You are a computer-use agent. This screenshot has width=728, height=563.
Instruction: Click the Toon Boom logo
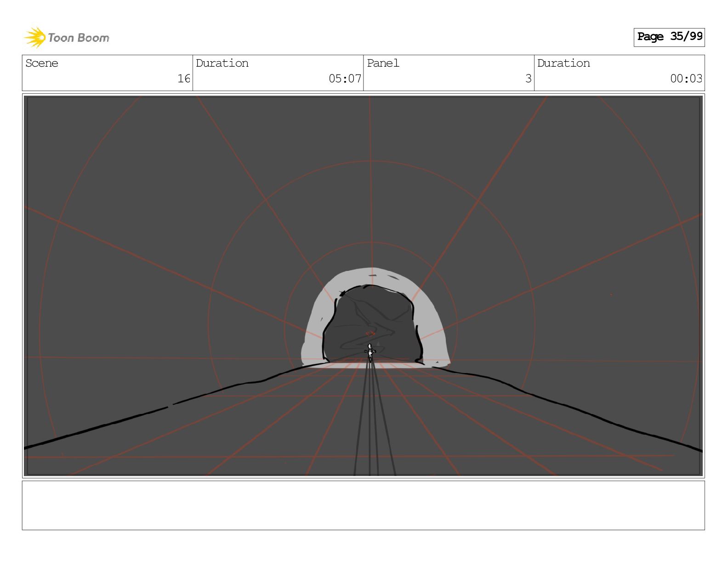pos(67,37)
